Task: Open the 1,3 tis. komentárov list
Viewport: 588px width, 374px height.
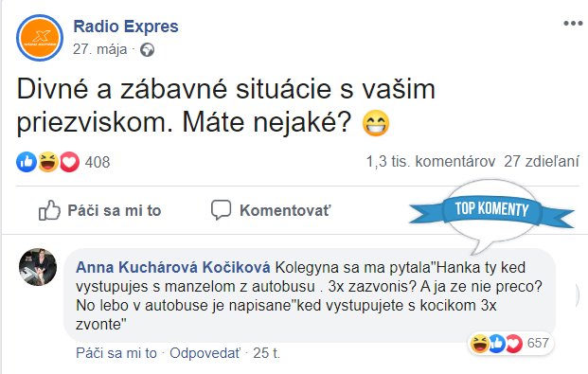Action: coord(431,162)
